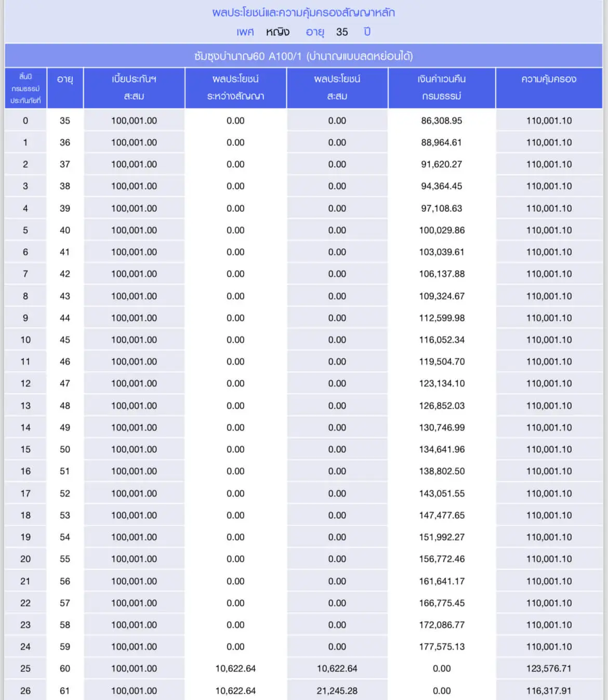Select the benefit value 10,622.64 at age 60

click(x=235, y=668)
